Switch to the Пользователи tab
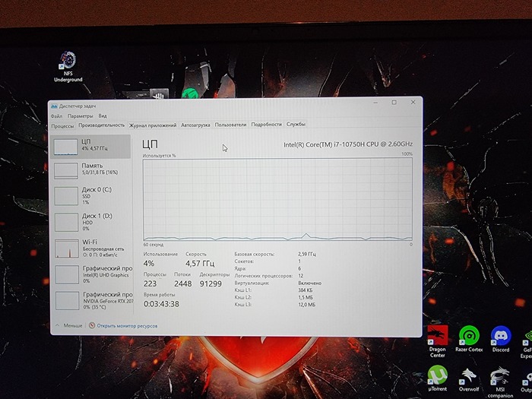The width and height of the screenshot is (532, 399). click(231, 125)
